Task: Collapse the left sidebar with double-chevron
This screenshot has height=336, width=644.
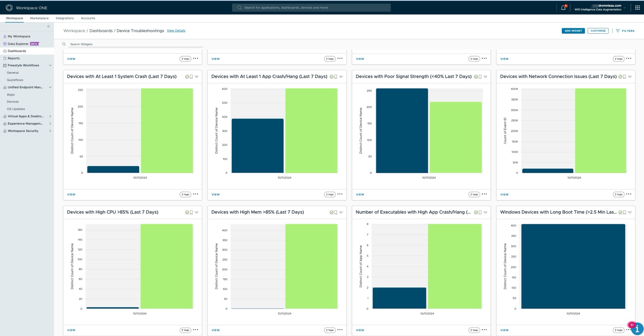Action: [49, 27]
